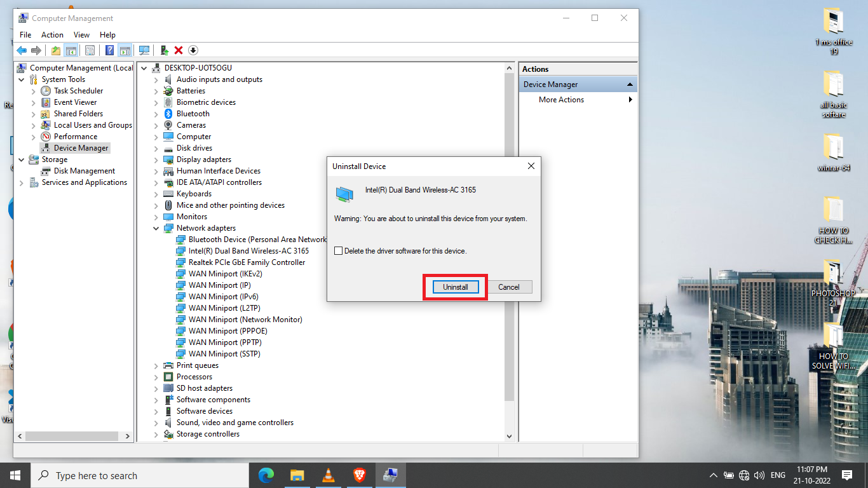868x488 pixels.
Task: Open all basic softare desktop folder
Action: [x=833, y=95]
